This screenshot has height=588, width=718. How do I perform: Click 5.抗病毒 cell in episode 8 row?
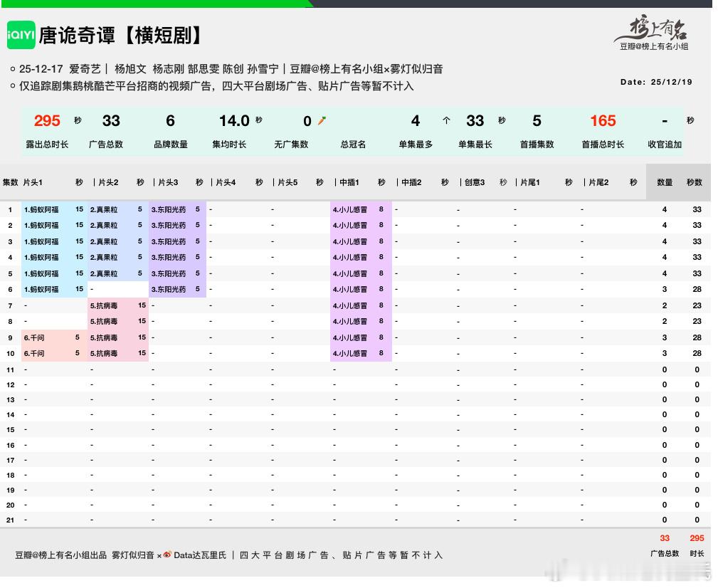tap(104, 321)
